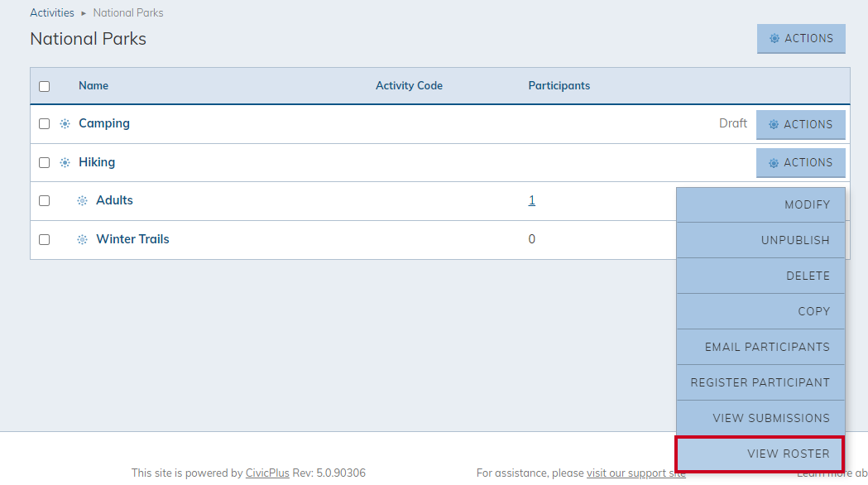Select the Adults row checkbox
Screen dimensions: 868x485
(45, 201)
